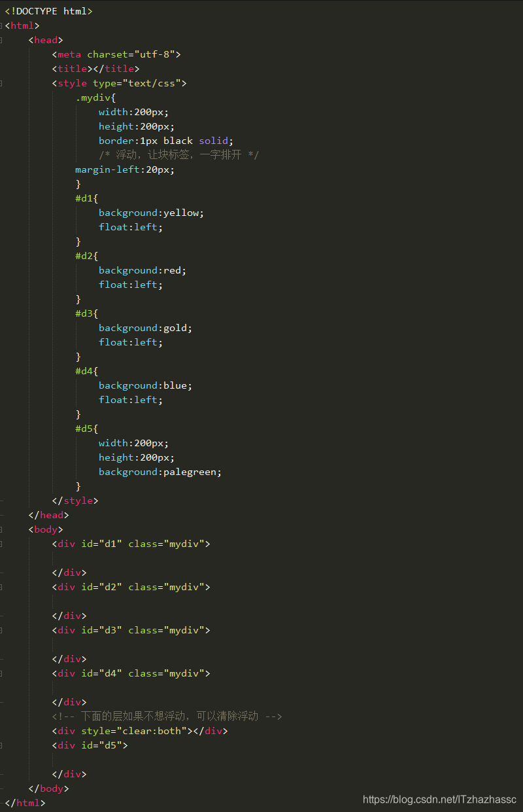This screenshot has width=523, height=812.
Task: Click the closing </html> tag
Action: tap(25, 803)
